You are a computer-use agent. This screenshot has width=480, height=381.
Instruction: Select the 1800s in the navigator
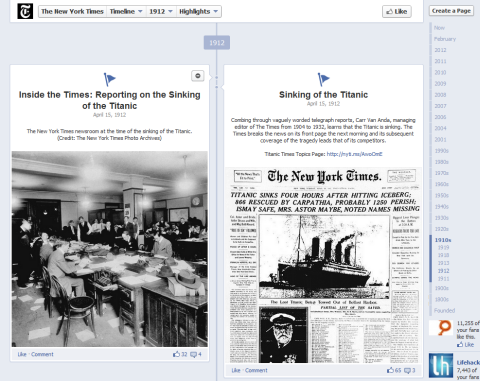pyautogui.click(x=442, y=299)
